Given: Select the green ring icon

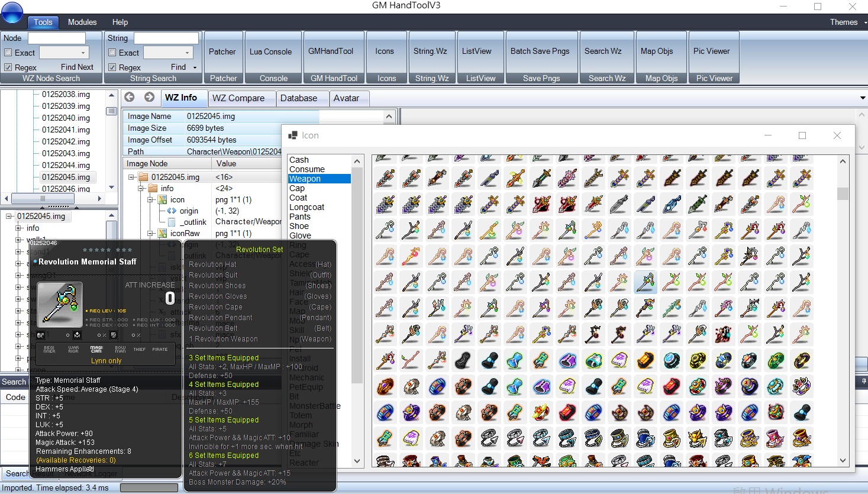Looking at the screenshot, I should tap(775, 360).
